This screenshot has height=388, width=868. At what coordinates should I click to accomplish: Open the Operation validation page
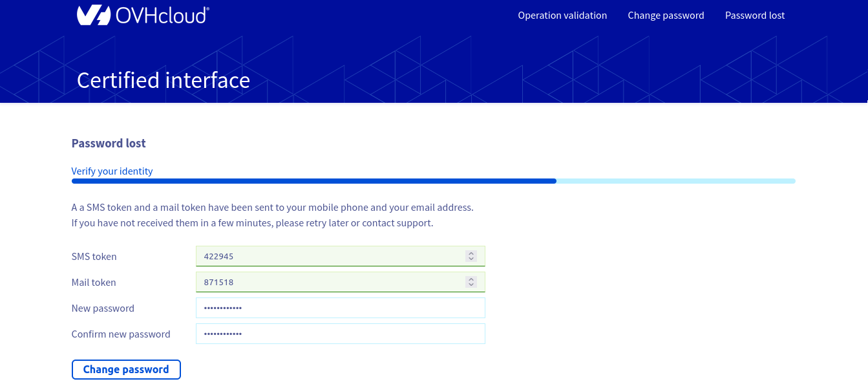pos(562,16)
